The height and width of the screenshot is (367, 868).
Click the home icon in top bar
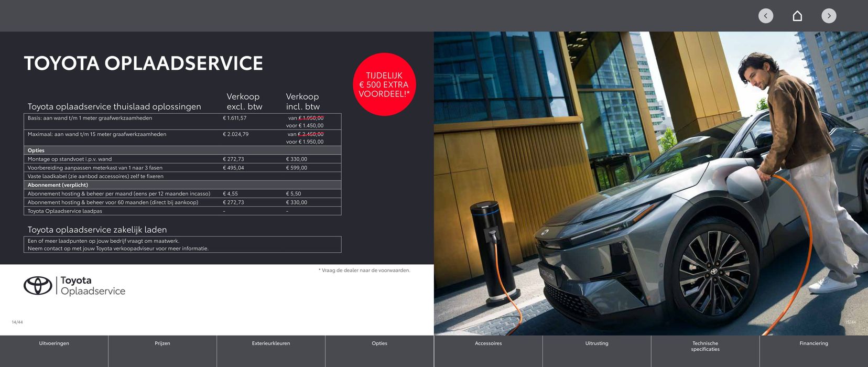pos(797,16)
